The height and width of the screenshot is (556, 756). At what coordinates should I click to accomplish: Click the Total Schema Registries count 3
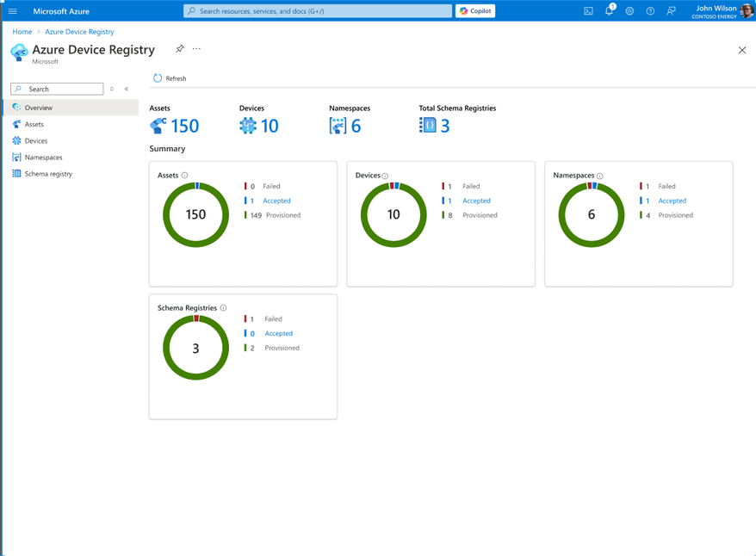coord(445,127)
